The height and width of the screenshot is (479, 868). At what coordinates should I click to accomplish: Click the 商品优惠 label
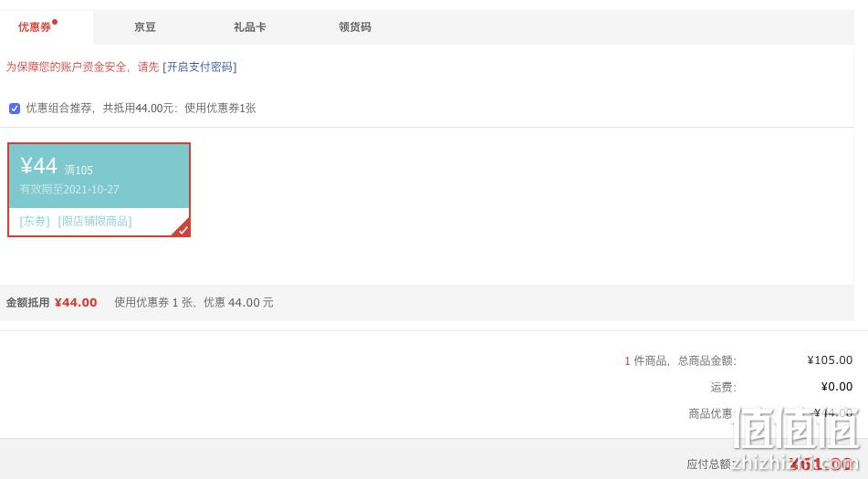coord(711,413)
